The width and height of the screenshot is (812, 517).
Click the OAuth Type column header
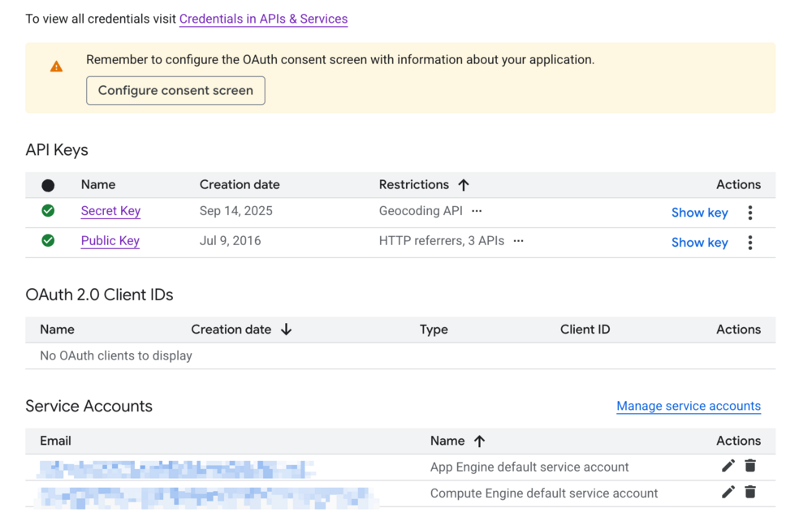(x=434, y=330)
